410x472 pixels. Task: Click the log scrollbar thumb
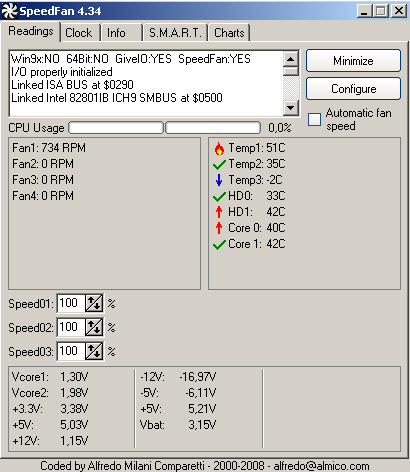click(x=291, y=71)
